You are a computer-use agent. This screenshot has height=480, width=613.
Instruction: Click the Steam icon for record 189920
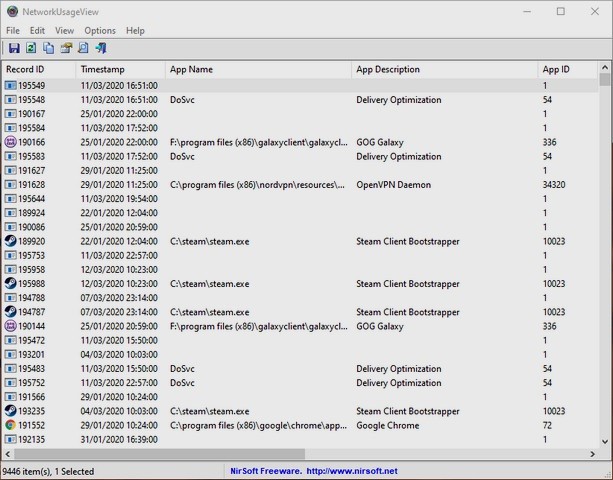tap(10, 241)
